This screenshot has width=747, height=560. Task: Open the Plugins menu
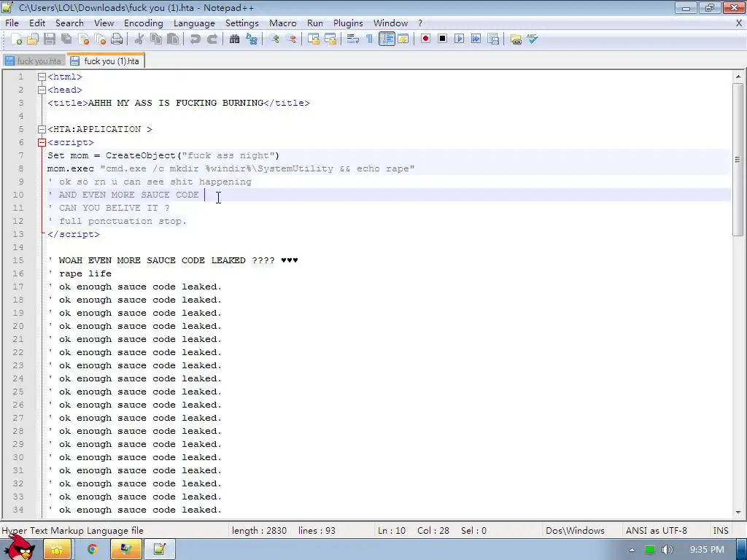pos(348,23)
